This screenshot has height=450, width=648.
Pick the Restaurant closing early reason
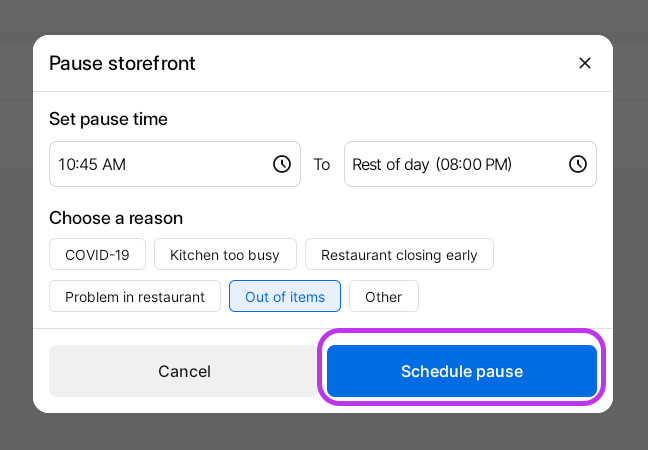(399, 255)
